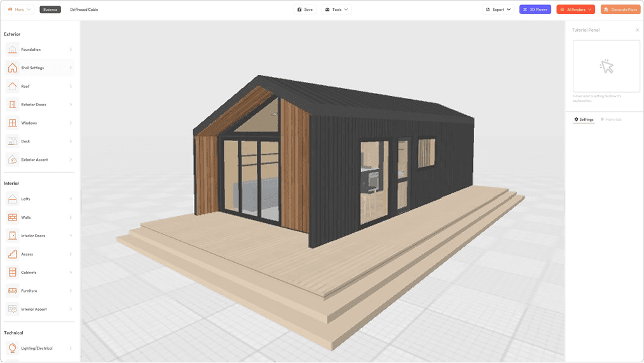Click the Business badge

point(50,10)
